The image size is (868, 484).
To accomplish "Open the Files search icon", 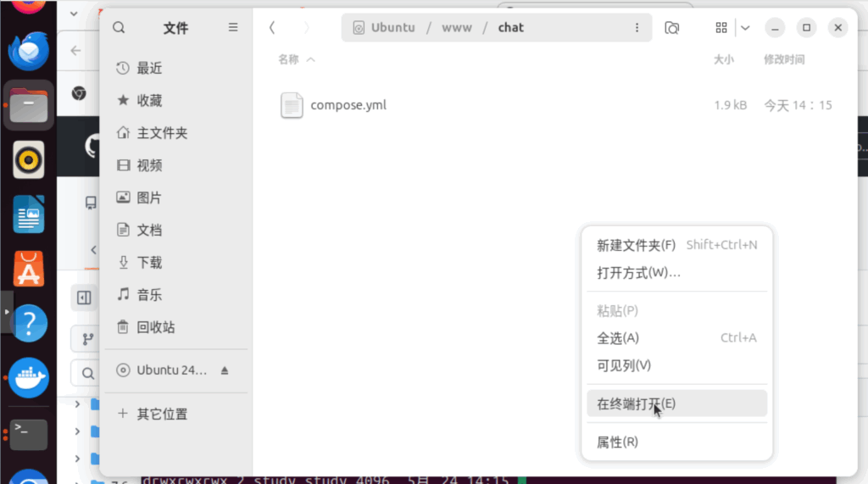I will point(119,28).
